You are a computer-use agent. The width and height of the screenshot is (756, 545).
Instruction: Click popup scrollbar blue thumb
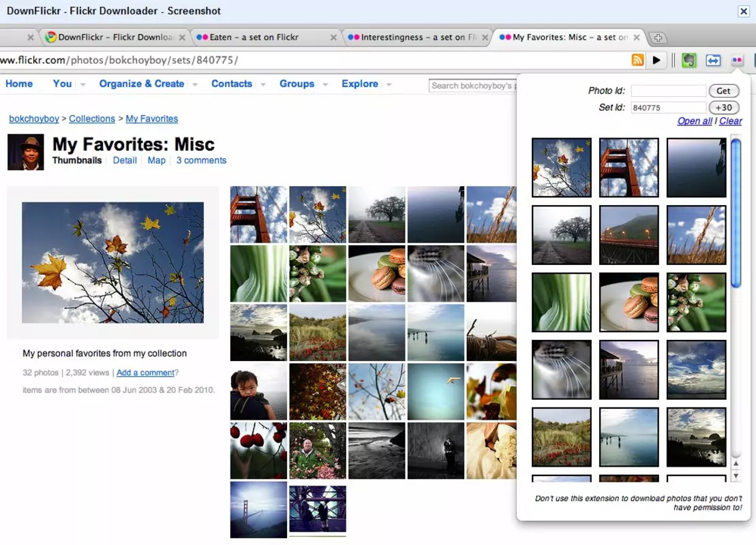coord(736,213)
